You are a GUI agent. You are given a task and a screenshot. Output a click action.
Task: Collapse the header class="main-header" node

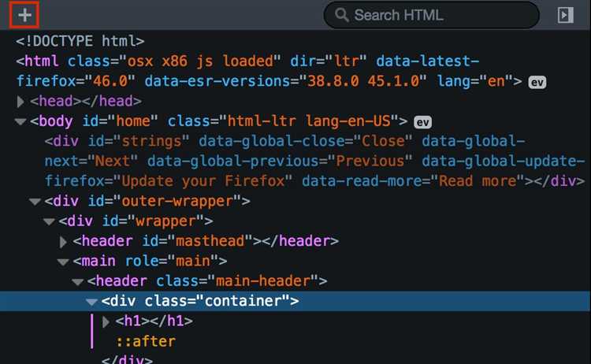coord(78,281)
